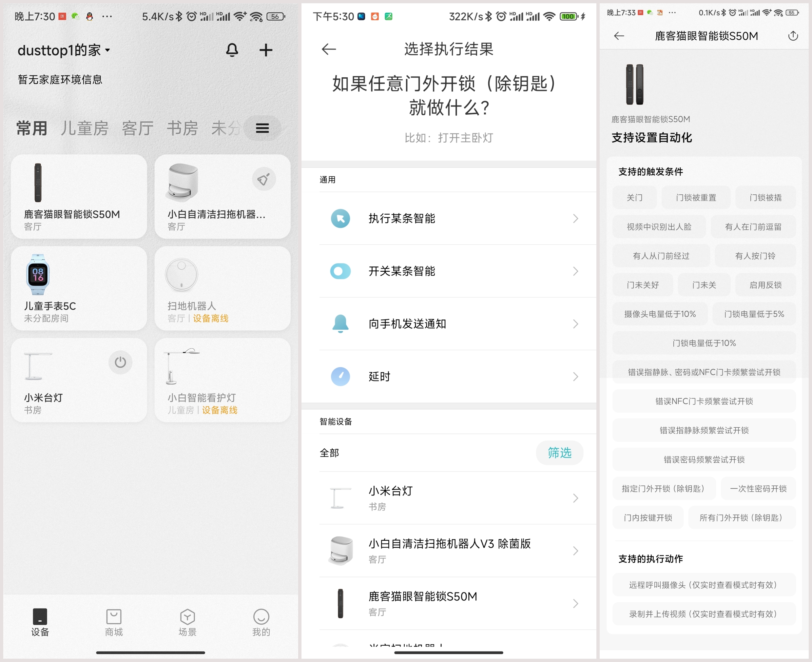Expand 小米台灯 row chevron in device list
This screenshot has height=662, width=812.
click(576, 498)
